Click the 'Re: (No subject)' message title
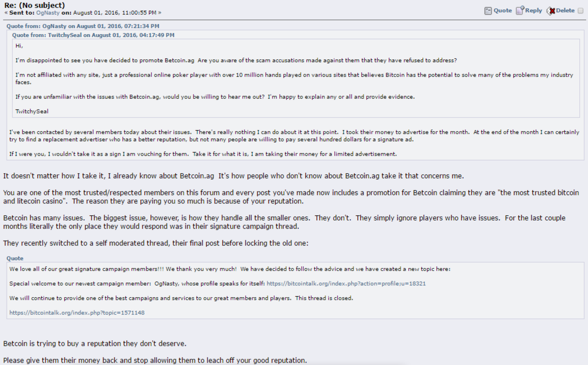Image resolution: width=588 pixels, height=365 pixels. 35,5
